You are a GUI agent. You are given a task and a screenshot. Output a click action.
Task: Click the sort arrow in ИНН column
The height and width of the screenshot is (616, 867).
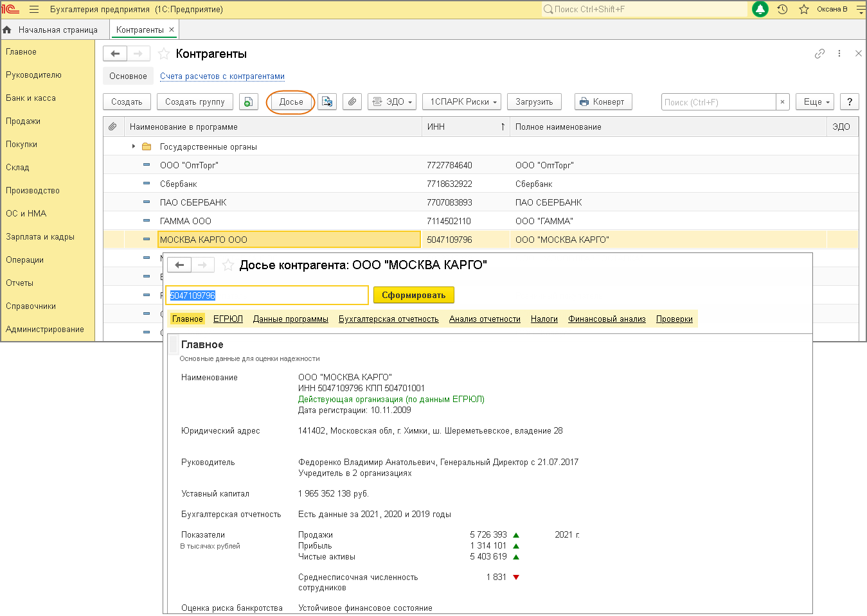coord(503,127)
